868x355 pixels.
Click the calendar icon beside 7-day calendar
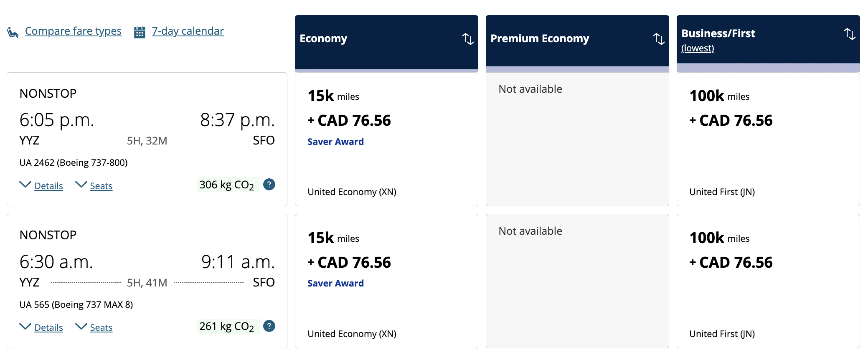(x=140, y=32)
